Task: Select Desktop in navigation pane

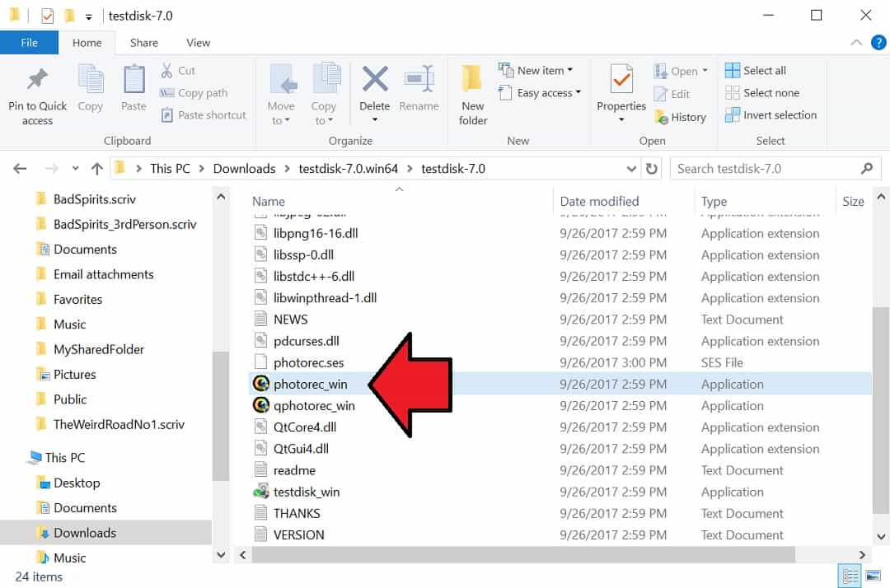Action: (77, 483)
